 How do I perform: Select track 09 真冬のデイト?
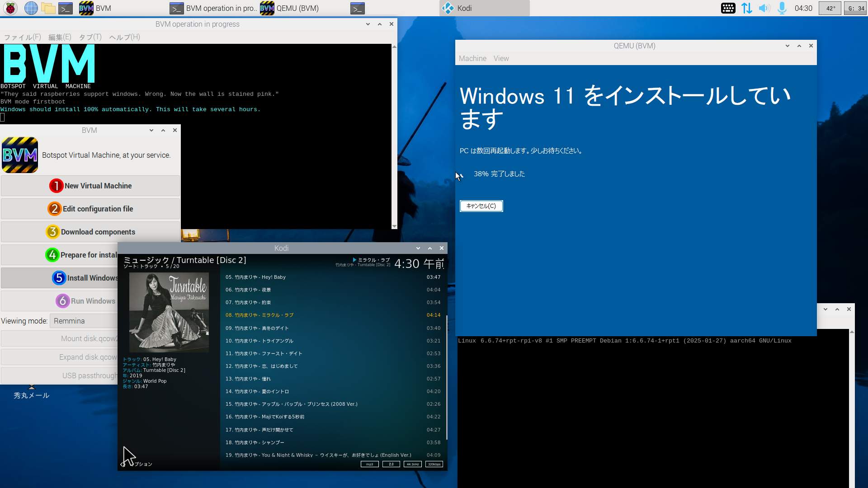[333, 328]
